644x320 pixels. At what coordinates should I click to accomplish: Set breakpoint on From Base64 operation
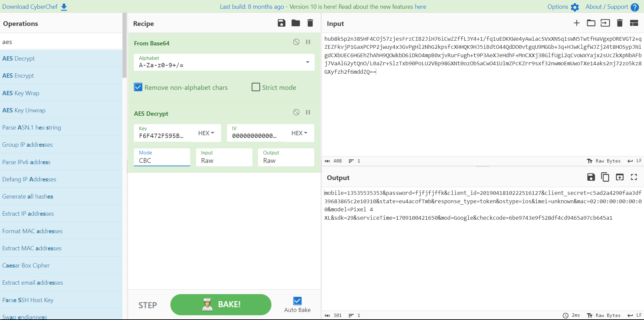308,42
